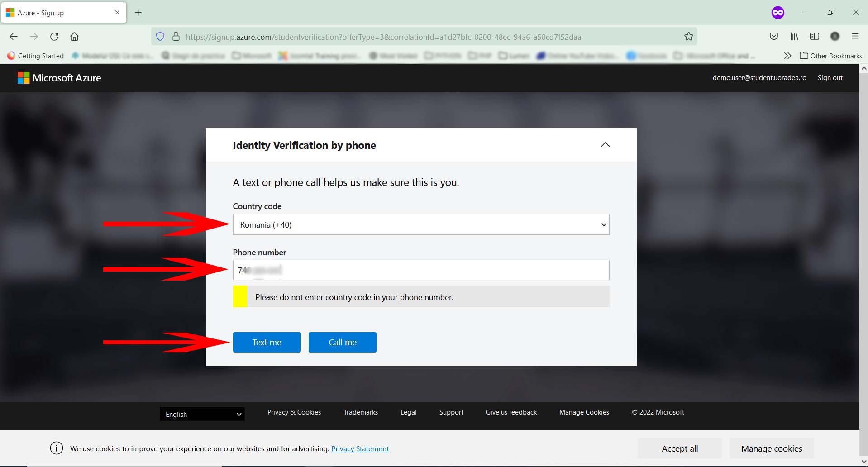This screenshot has width=868, height=467.
Task: Accept all cookies
Action: (680, 448)
